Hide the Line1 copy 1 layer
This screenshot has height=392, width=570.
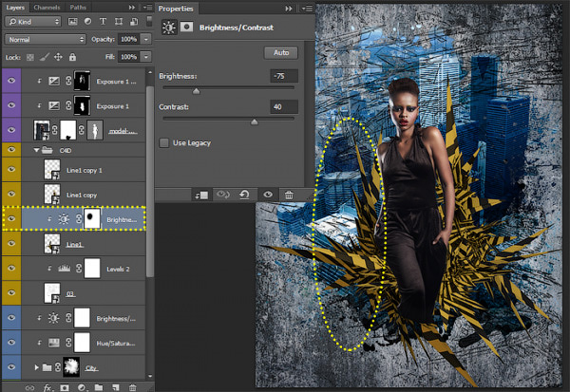click(x=11, y=169)
